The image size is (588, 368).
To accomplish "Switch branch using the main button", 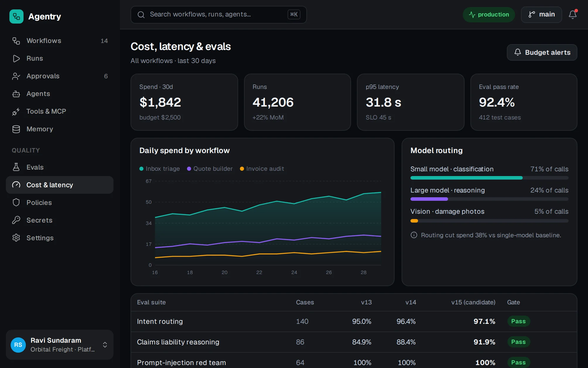I will (541, 15).
